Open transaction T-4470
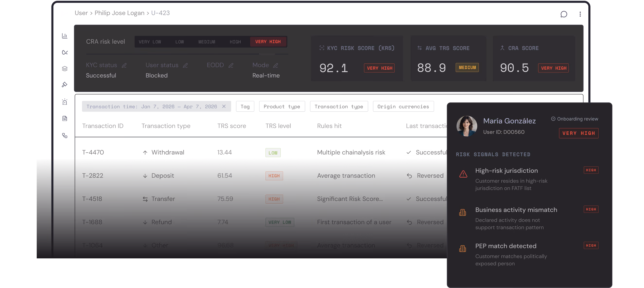 coord(93,152)
